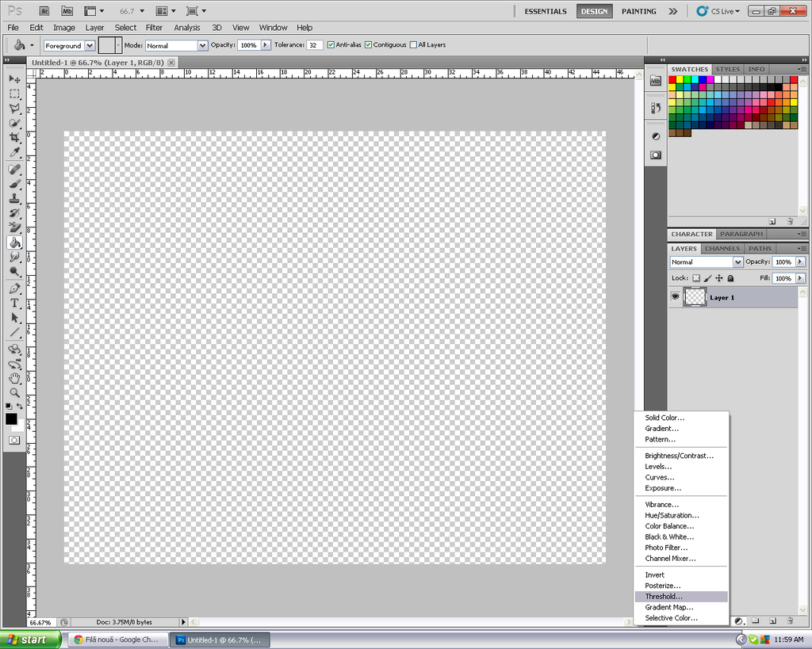Switch to the Painting workspace
The width and height of the screenshot is (812, 649).
click(x=638, y=11)
